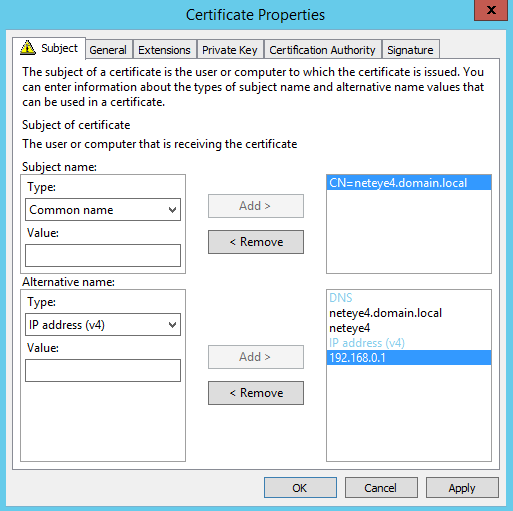Click the Alternative name Value field
Image resolution: width=513 pixels, height=511 pixels.
click(103, 370)
